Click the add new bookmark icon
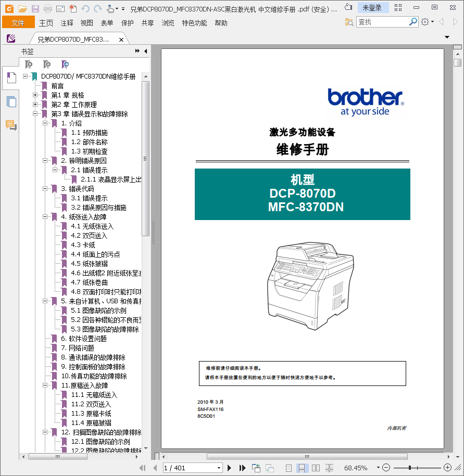Screen dimensions: 464x476 (47, 65)
